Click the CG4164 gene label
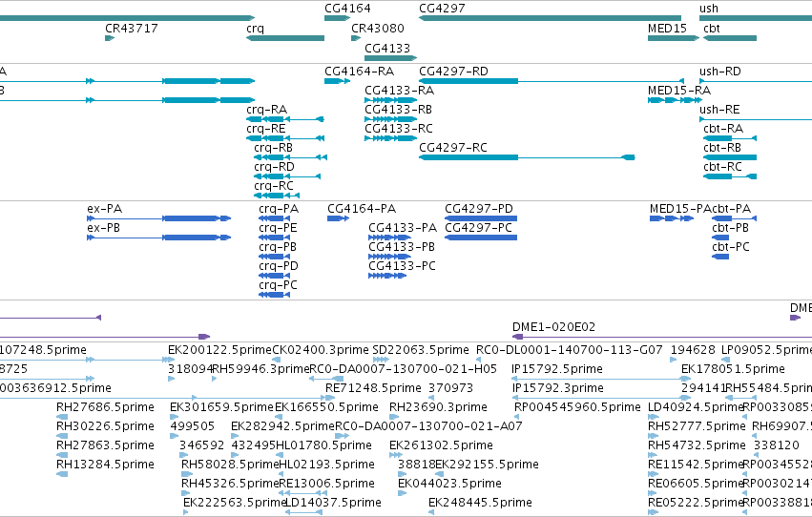812x517 pixels. pyautogui.click(x=347, y=9)
